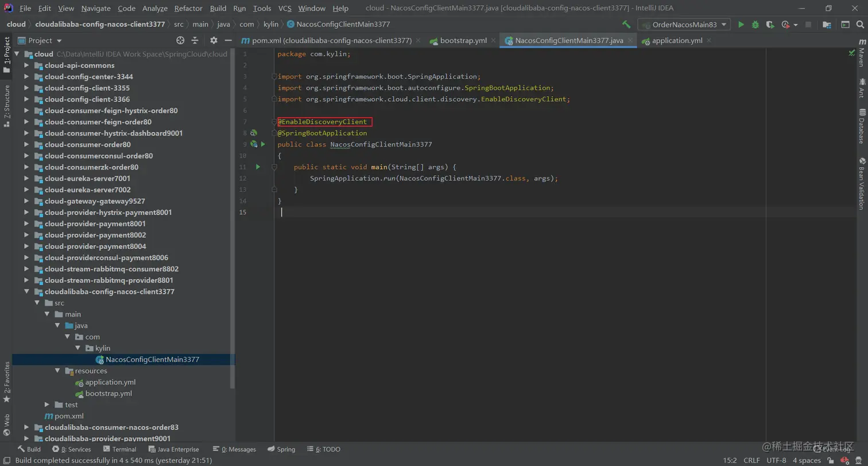Fold the main method block
Screen dimensions: 868x466
(x=274, y=167)
